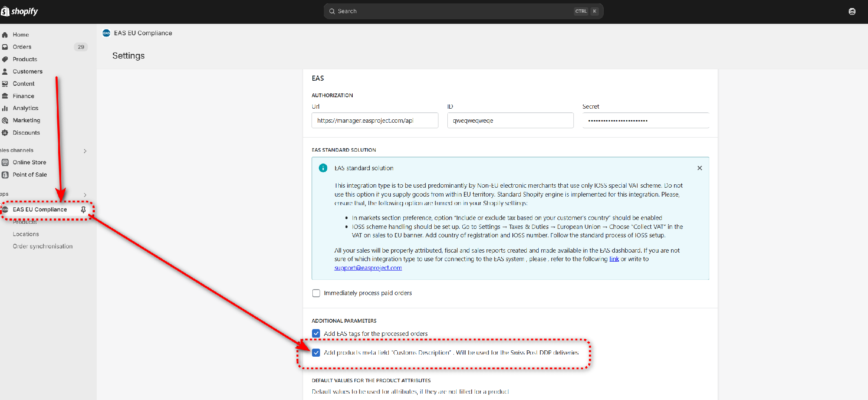Click the Secret password field

click(x=646, y=121)
